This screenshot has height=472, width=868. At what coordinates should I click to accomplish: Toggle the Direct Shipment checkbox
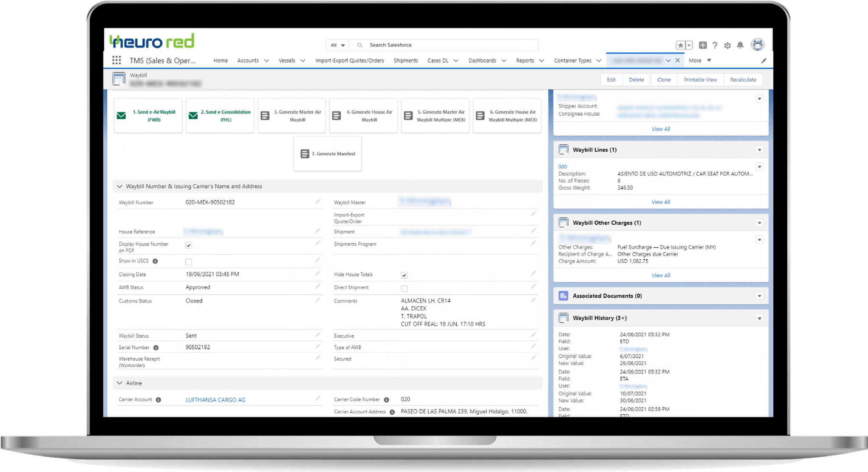[x=404, y=289]
